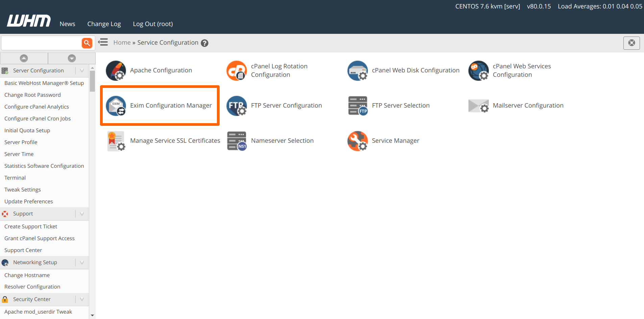Viewport: 644px width, 319px height.
Task: Open the Service Manager wrench icon
Action: [358, 141]
